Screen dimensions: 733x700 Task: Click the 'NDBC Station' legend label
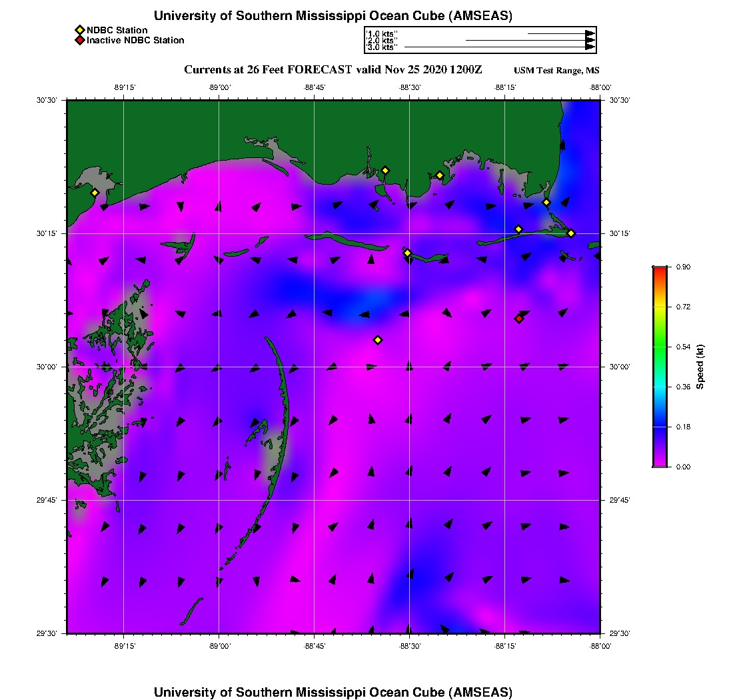[x=117, y=30]
